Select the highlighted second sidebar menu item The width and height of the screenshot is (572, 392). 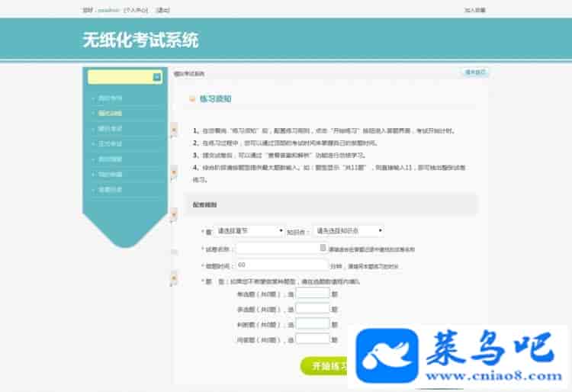tap(110, 114)
